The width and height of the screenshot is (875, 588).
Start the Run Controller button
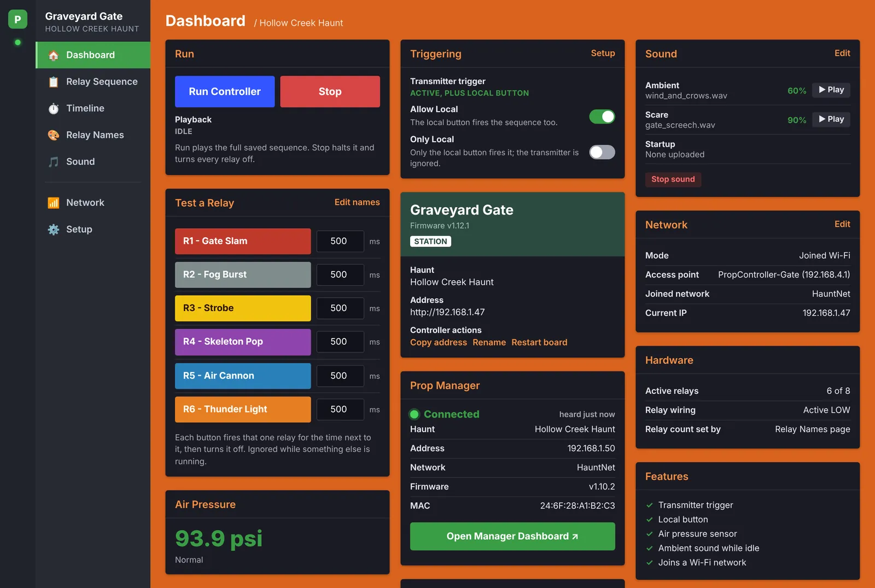click(225, 92)
